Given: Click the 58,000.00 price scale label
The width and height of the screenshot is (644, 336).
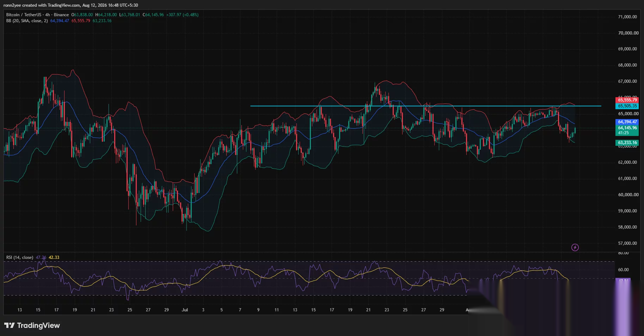Looking at the screenshot, I should pyautogui.click(x=627, y=227).
